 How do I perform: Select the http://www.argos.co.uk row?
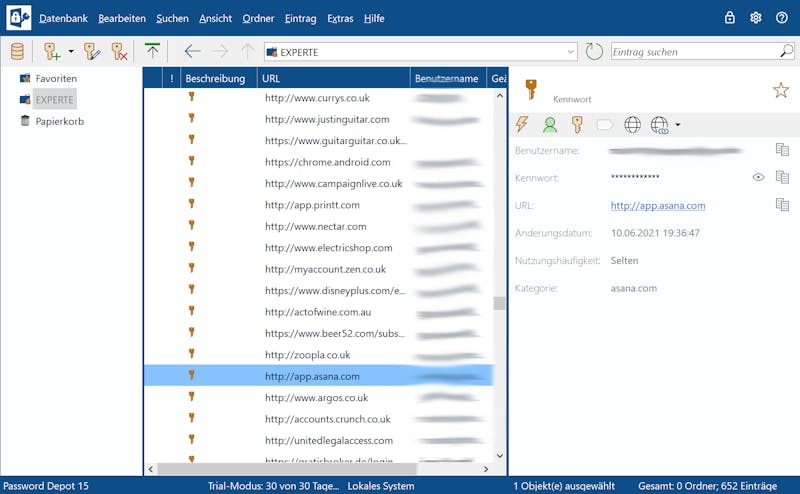click(318, 398)
